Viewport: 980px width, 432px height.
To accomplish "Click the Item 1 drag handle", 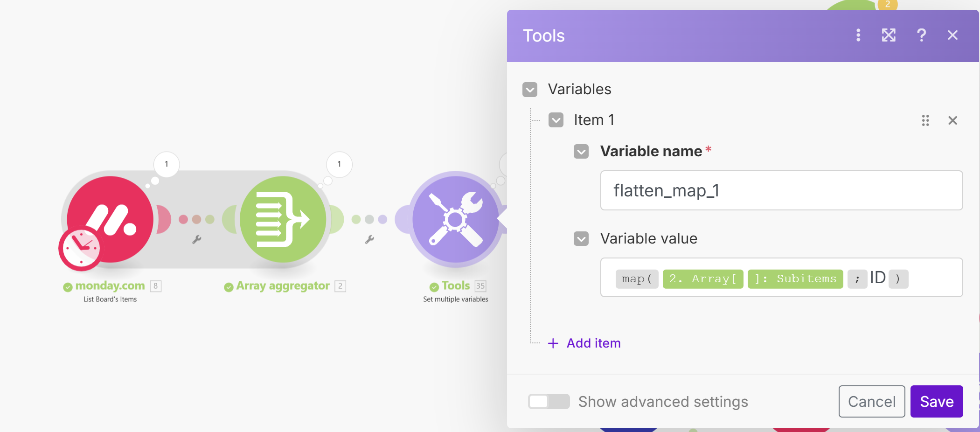I will 925,121.
